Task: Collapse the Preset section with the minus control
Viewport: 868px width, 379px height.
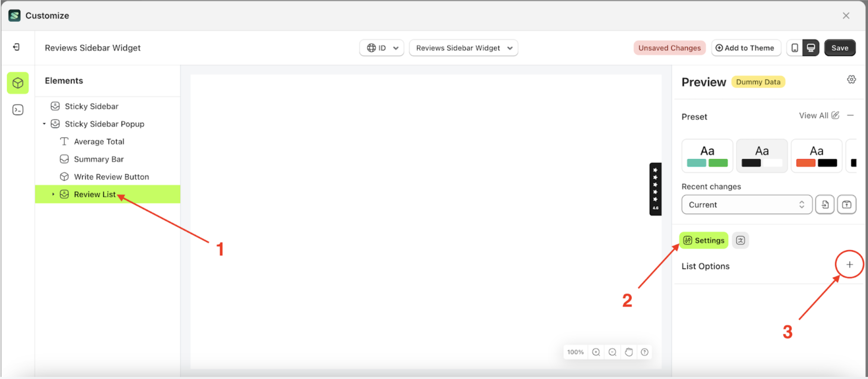Action: pos(851,116)
